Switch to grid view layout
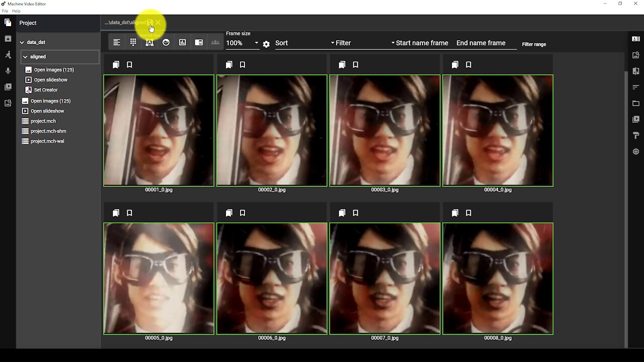 click(x=133, y=43)
